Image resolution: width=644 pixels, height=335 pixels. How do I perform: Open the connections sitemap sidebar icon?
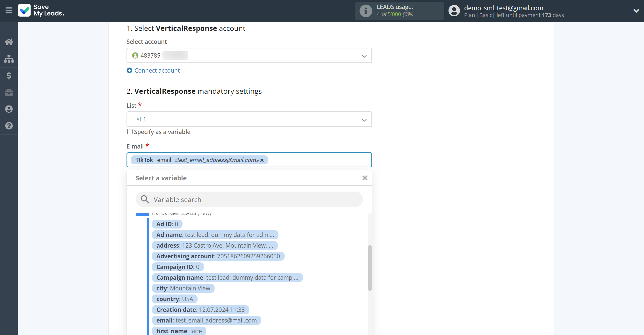9,59
